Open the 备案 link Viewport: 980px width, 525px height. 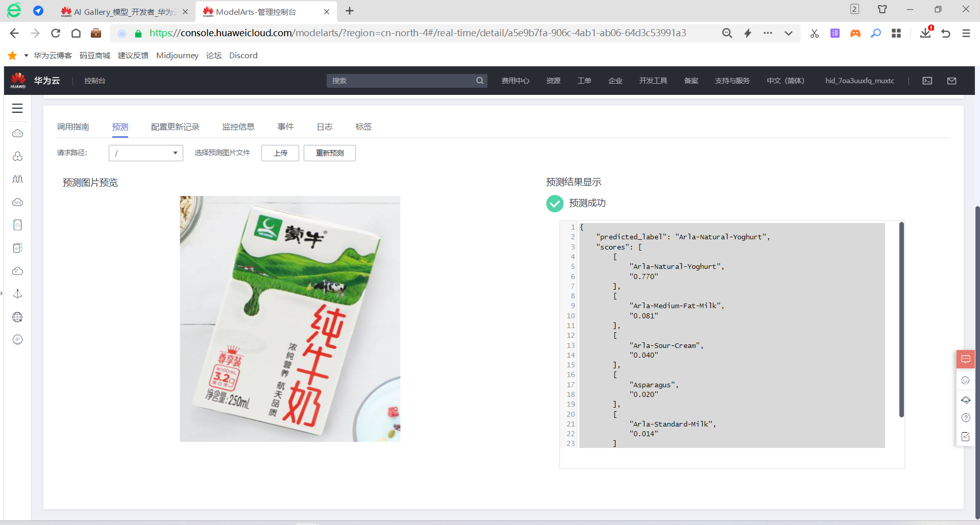click(691, 81)
